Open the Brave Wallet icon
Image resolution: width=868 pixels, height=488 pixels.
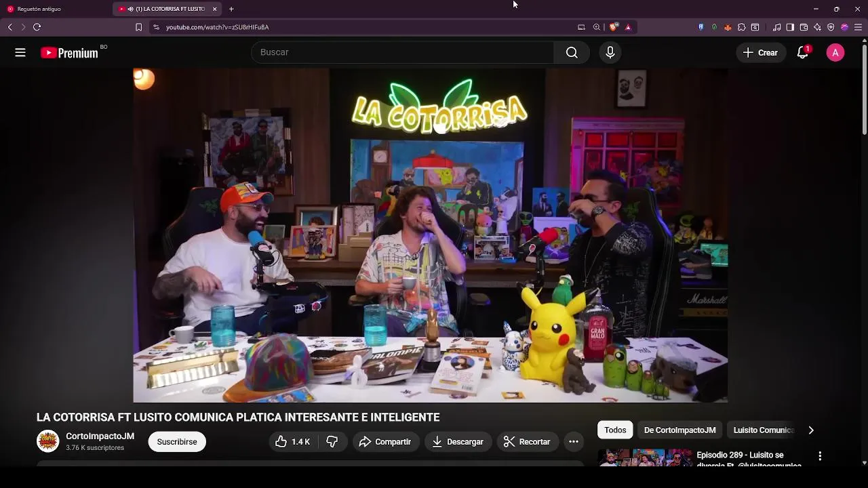804,27
